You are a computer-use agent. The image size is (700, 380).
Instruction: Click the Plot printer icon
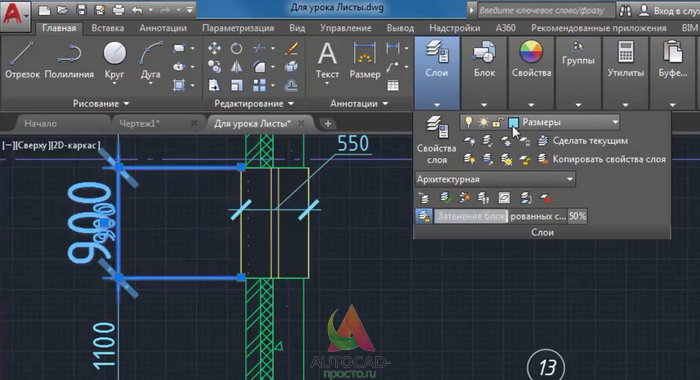click(x=118, y=10)
